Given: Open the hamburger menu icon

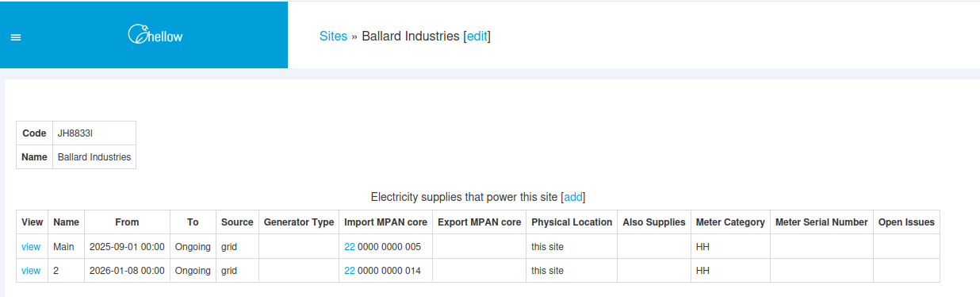Looking at the screenshot, I should tap(16, 37).
